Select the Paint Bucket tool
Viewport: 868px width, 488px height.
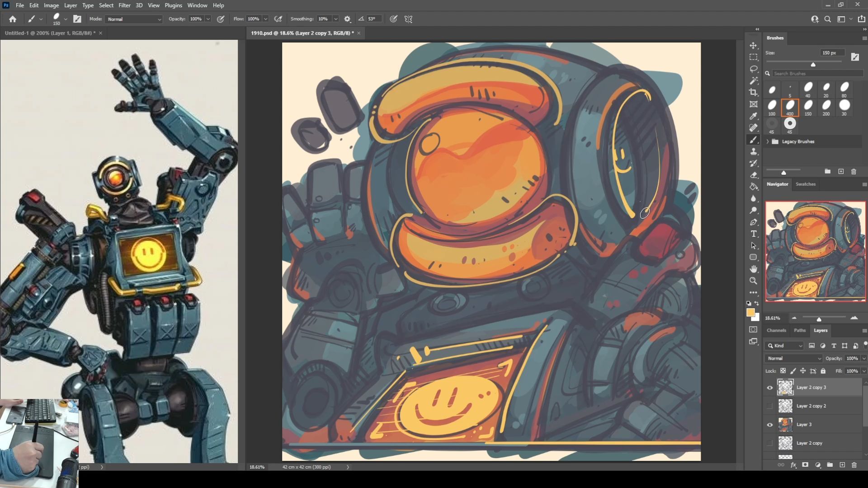[753, 187]
